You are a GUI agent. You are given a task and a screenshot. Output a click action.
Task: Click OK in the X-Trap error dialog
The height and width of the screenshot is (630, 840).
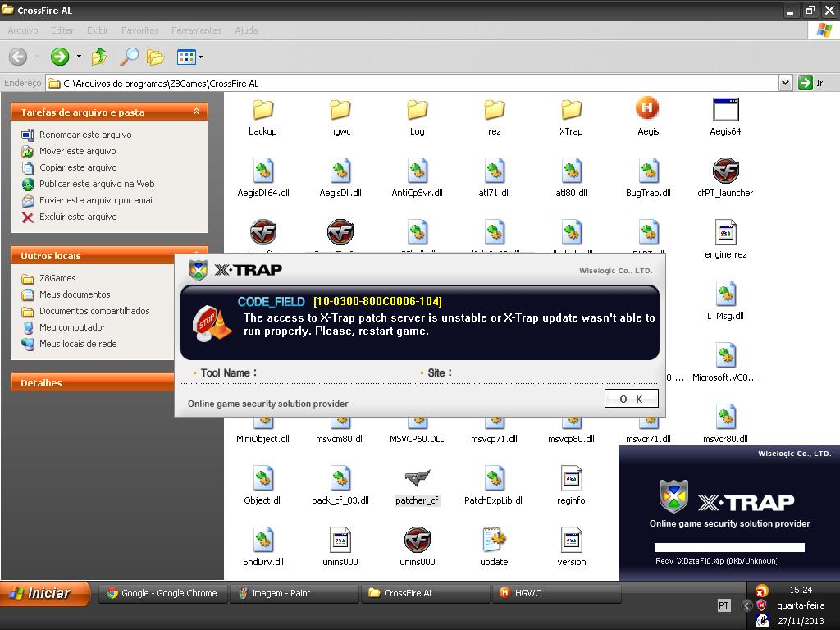pos(631,399)
